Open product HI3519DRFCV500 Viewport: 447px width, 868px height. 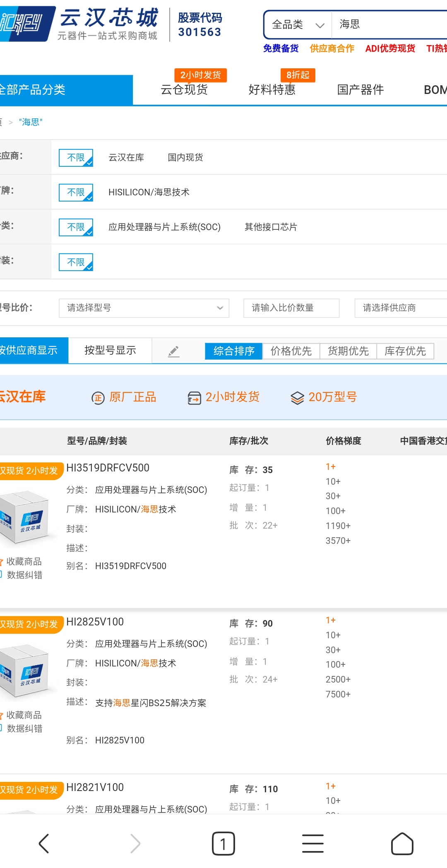108,468
